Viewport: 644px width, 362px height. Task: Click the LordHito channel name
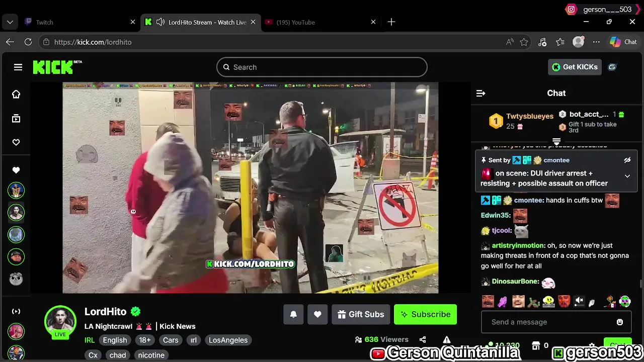coord(105,311)
